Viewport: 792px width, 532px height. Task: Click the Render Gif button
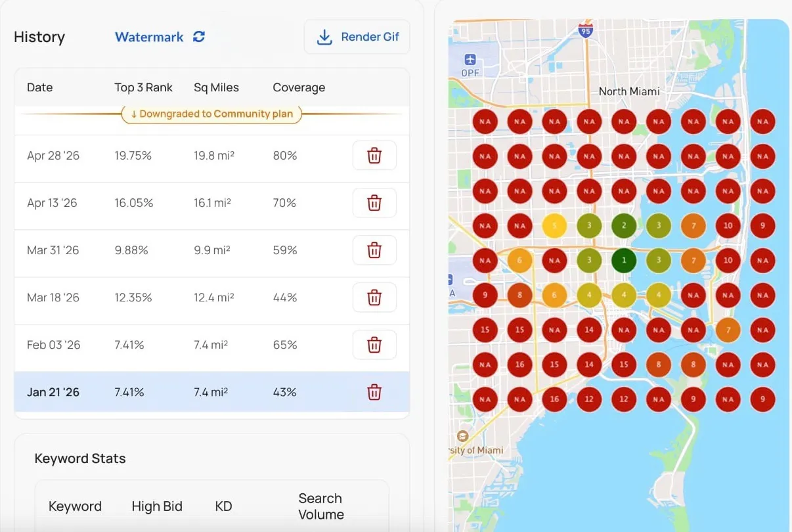(357, 37)
